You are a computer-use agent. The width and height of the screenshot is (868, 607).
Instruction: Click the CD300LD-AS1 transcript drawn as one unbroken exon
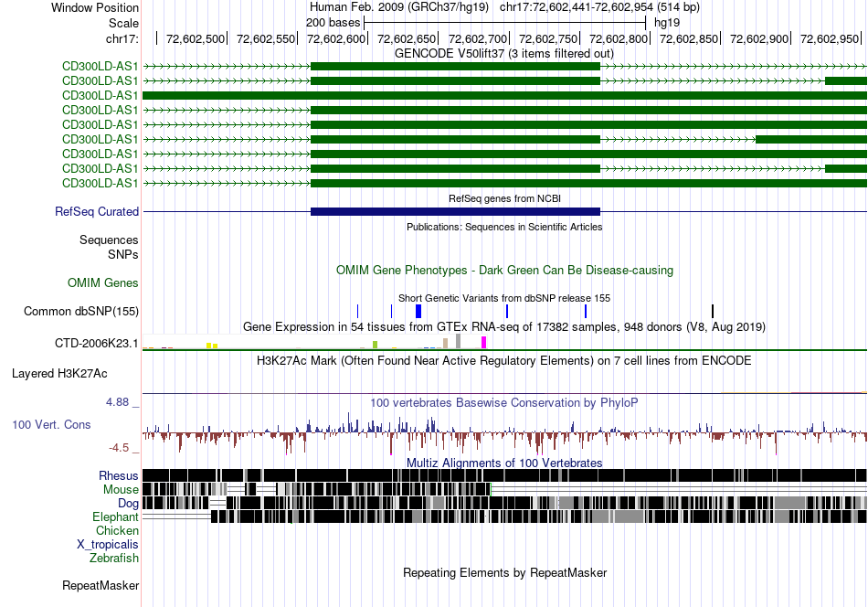pos(504,95)
